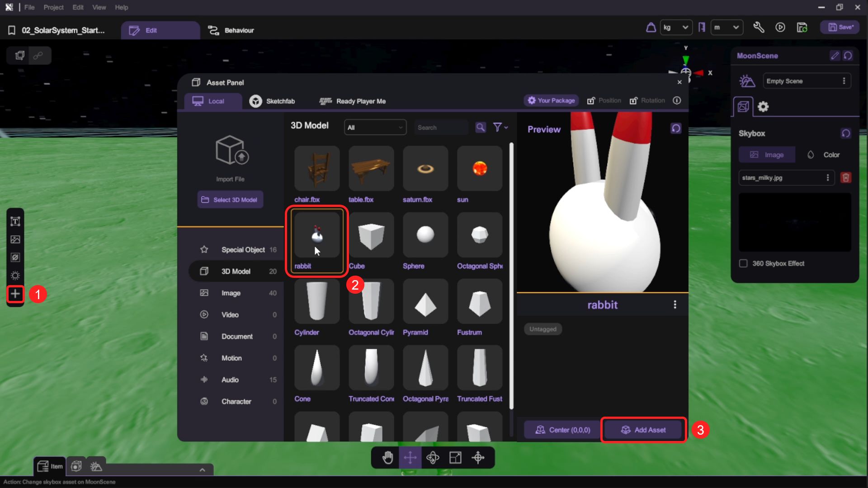The height and width of the screenshot is (488, 868).
Task: Click the Add Asset button
Action: tap(643, 430)
